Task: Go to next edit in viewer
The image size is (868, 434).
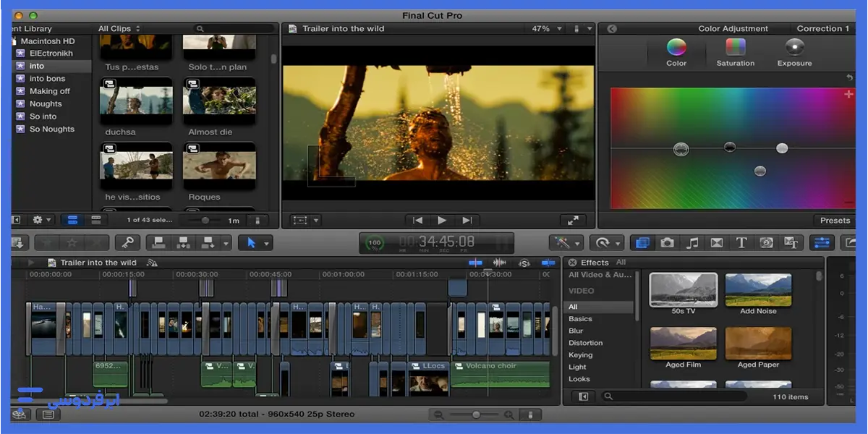Action: point(467,220)
